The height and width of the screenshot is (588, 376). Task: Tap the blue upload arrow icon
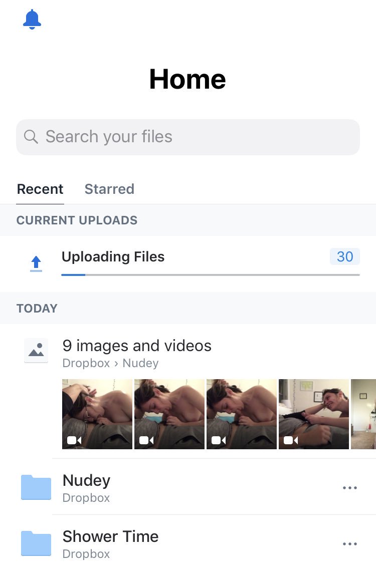tap(36, 263)
